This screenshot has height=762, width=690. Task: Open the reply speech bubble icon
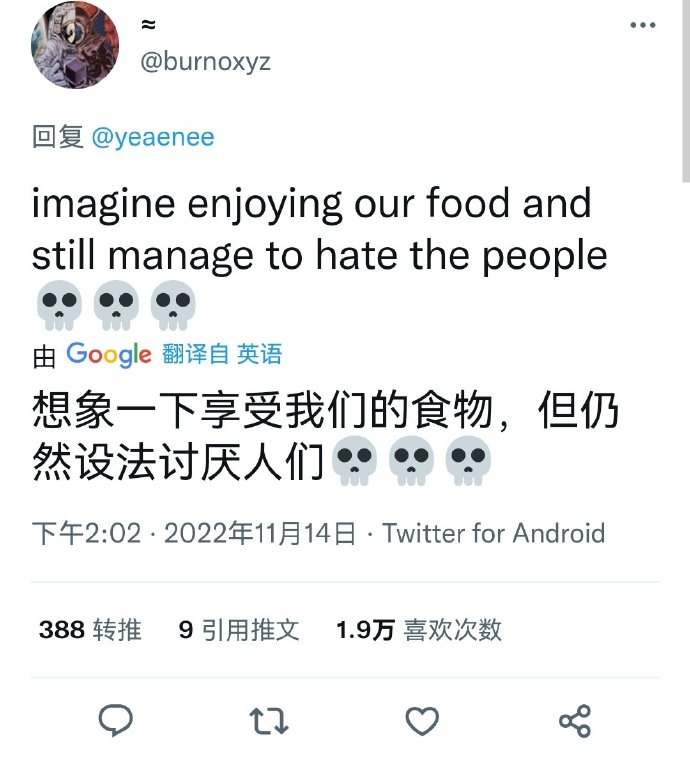tap(116, 720)
